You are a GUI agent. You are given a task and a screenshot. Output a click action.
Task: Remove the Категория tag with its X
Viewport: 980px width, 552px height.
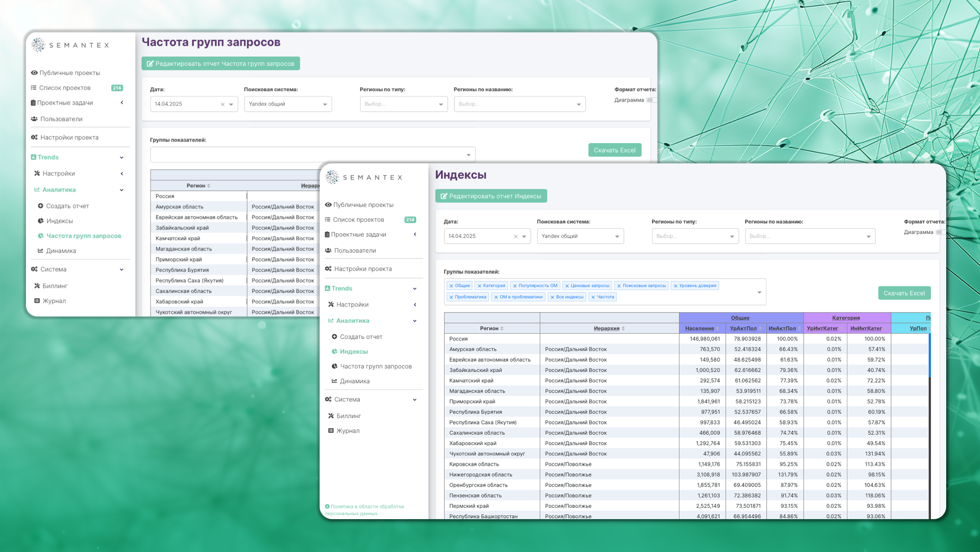point(479,286)
